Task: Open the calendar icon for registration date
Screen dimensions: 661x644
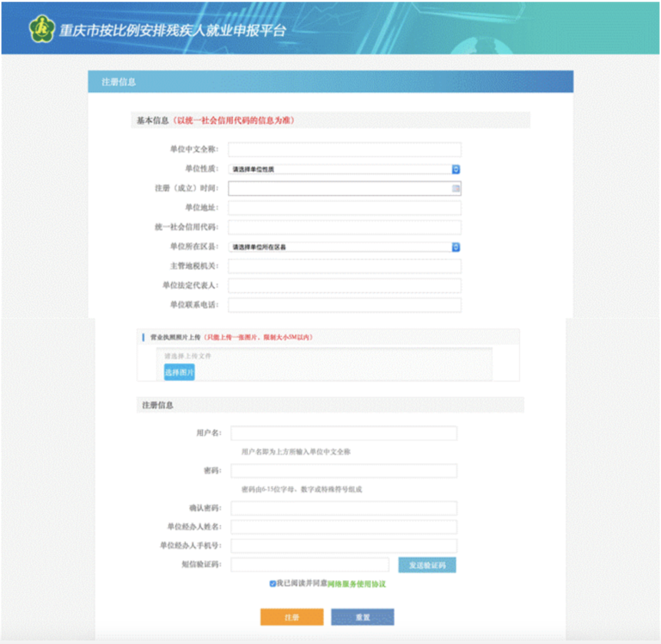Action: pos(455,188)
